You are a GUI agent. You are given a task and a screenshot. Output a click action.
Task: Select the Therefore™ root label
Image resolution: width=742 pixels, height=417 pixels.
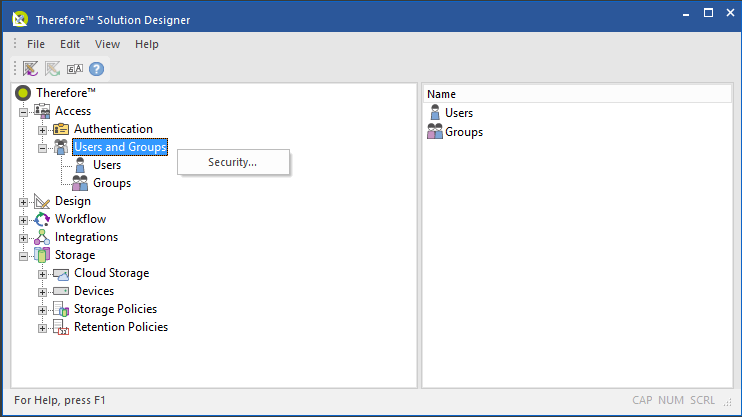(x=66, y=93)
